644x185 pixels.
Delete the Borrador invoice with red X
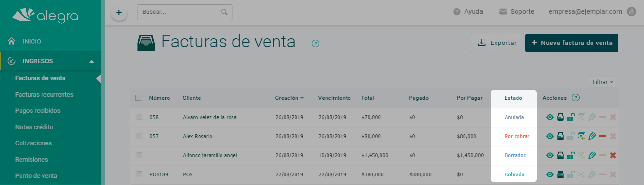point(613,155)
